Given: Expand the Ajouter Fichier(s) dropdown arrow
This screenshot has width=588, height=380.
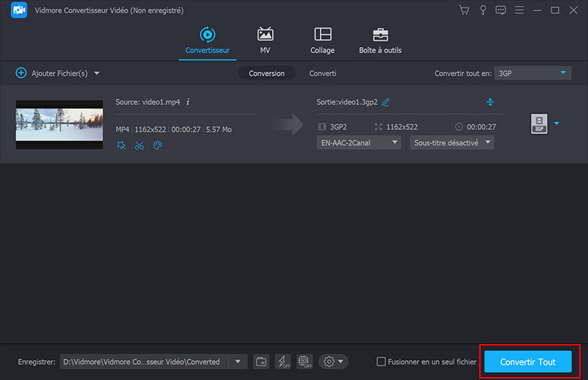Looking at the screenshot, I should (x=97, y=74).
